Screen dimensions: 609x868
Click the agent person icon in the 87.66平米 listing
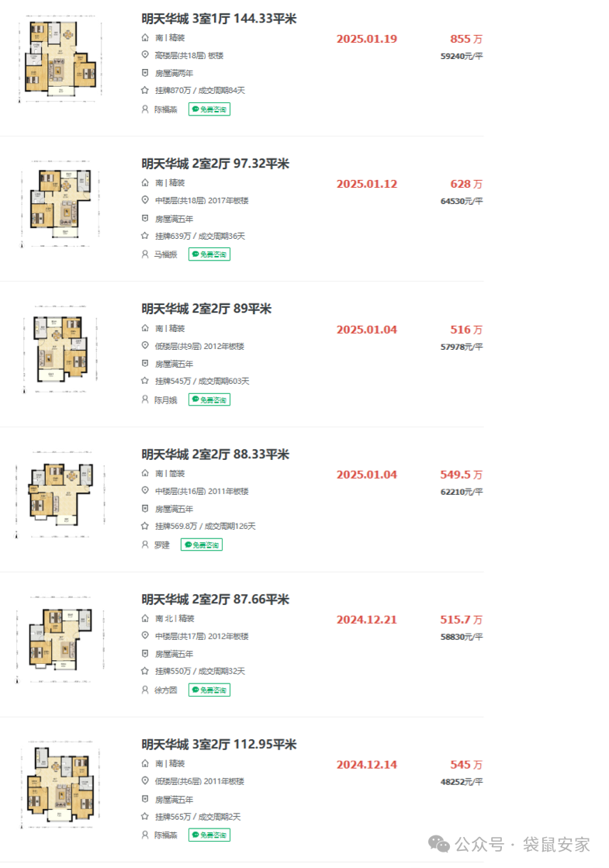click(145, 690)
